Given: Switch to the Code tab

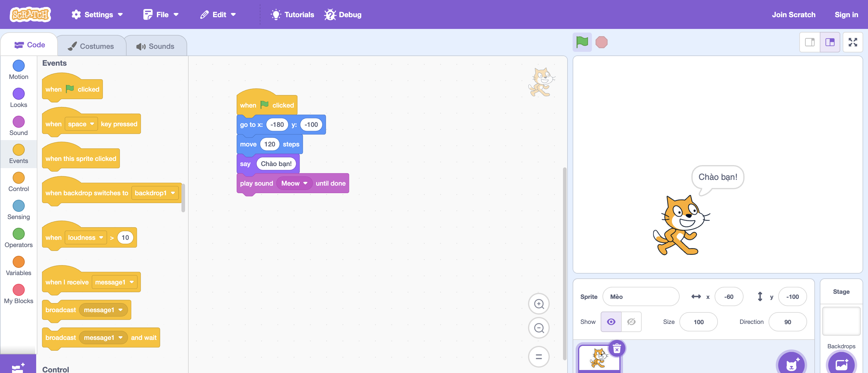Looking at the screenshot, I should pyautogui.click(x=30, y=45).
